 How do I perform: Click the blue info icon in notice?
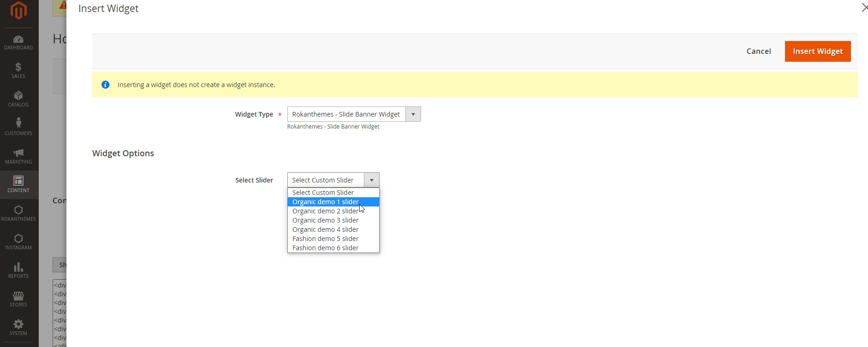pyautogui.click(x=105, y=85)
